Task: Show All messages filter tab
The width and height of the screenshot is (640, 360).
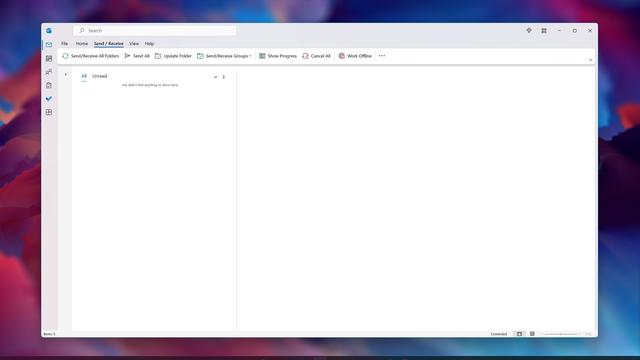Action: (x=84, y=76)
